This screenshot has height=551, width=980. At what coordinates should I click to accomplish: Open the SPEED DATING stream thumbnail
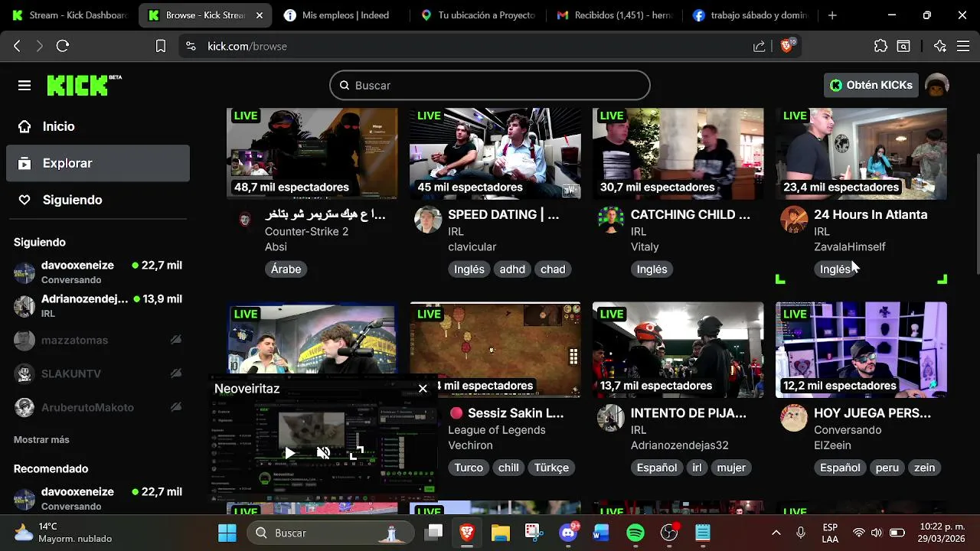495,153
